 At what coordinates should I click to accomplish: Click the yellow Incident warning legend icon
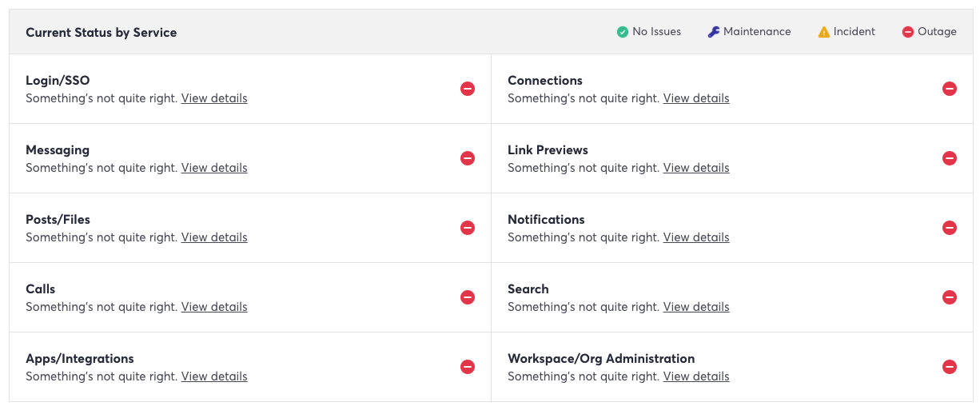(824, 32)
